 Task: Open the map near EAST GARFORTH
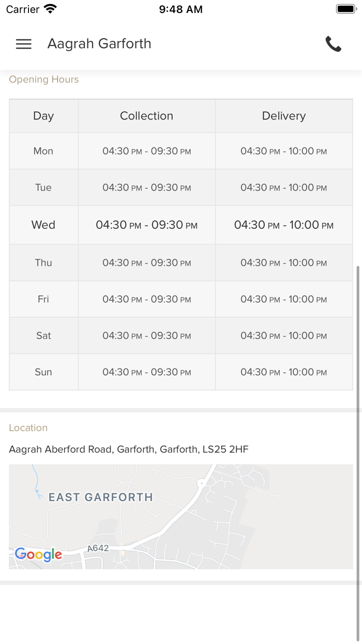(x=100, y=497)
